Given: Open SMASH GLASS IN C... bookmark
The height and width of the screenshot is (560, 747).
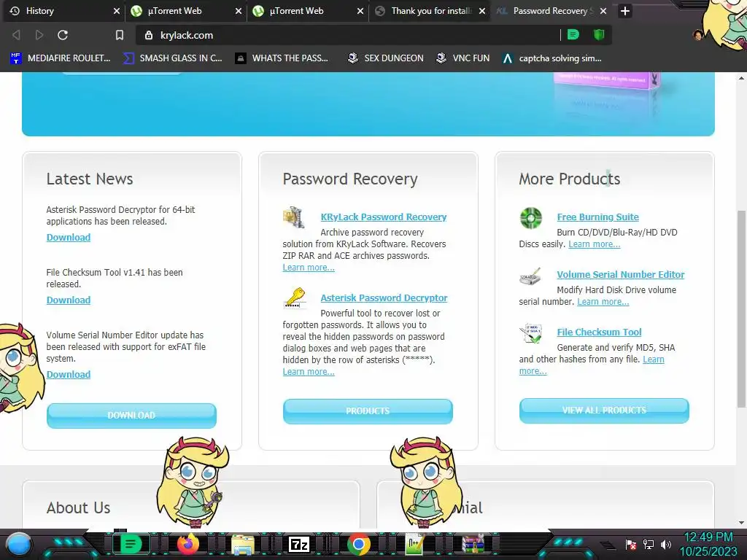Looking at the screenshot, I should click(172, 58).
